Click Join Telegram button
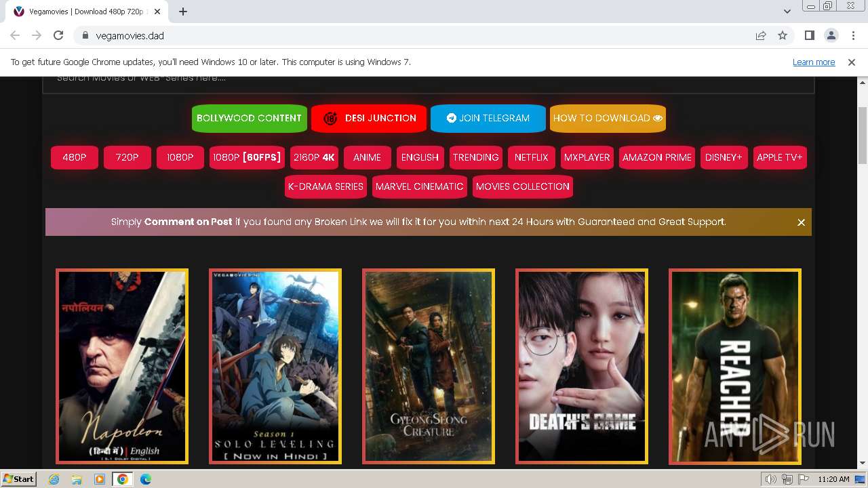 (x=488, y=118)
